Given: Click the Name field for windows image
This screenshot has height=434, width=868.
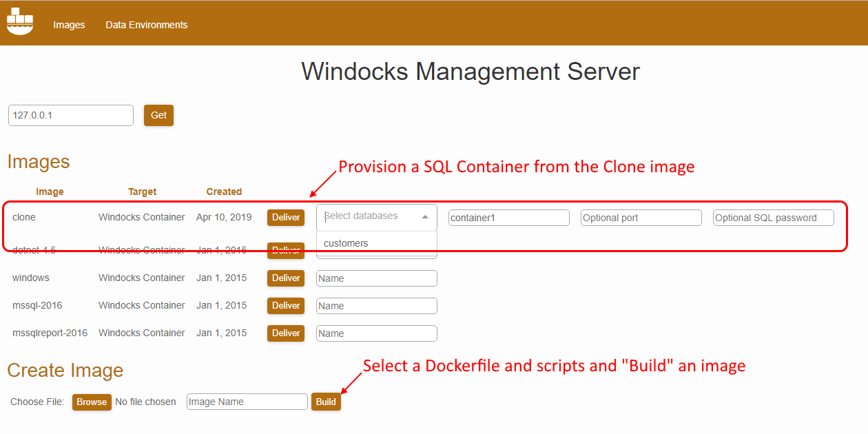Looking at the screenshot, I should pos(376,278).
